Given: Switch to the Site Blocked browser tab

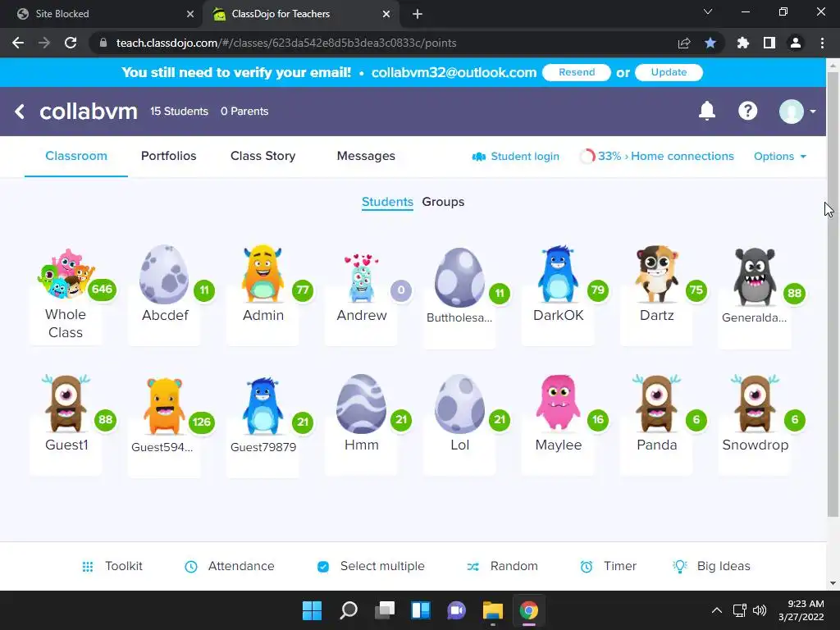Looking at the screenshot, I should [x=102, y=14].
